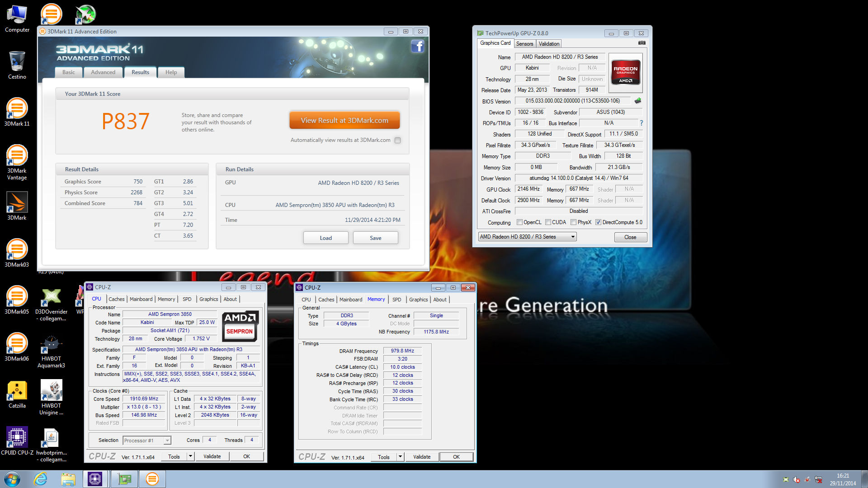Open Graphics tab in left CPU-Z window
Image resolution: width=868 pixels, height=488 pixels.
[x=209, y=299]
